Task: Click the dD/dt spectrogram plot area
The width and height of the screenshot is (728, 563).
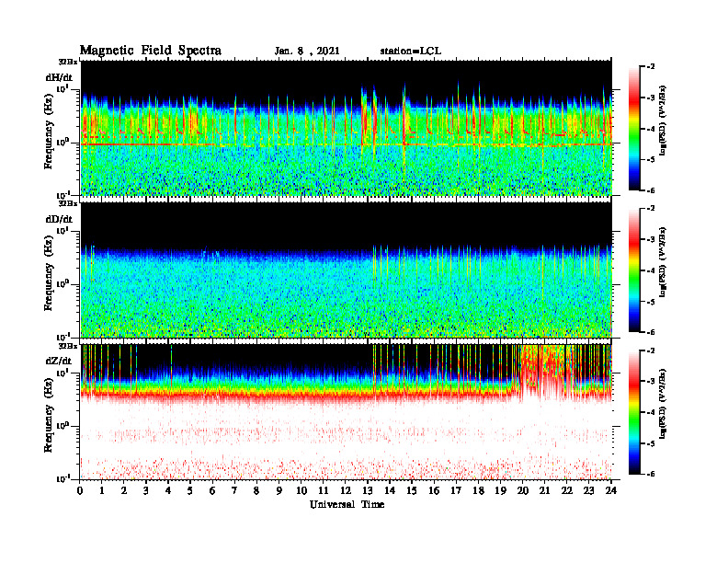Action: (347, 270)
